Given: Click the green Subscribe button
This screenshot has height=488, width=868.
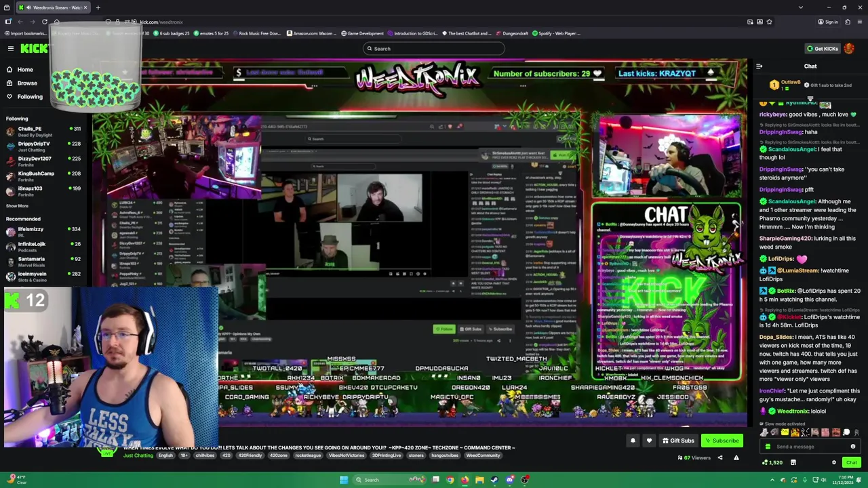Looking at the screenshot, I should pyautogui.click(x=722, y=441).
